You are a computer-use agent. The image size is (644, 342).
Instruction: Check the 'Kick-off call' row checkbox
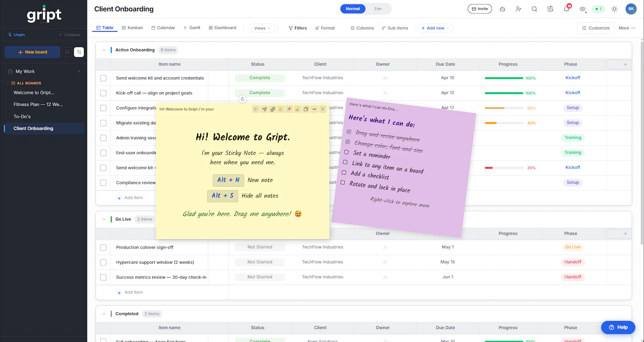[x=103, y=93]
